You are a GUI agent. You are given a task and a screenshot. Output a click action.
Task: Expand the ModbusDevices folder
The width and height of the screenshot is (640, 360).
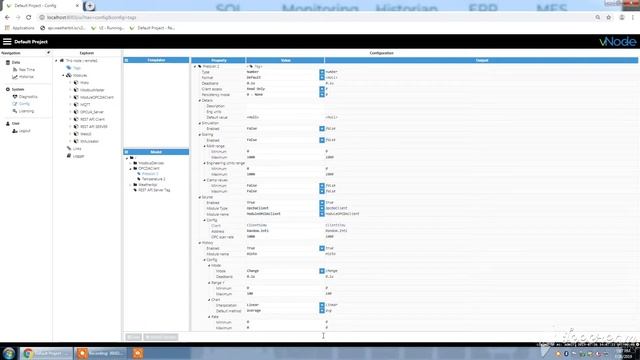131,163
